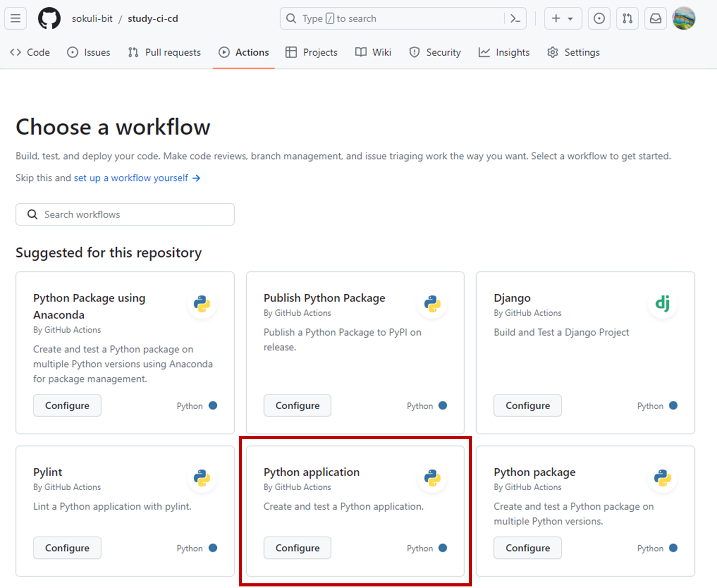Go to GitHub home via Octocat logo

49,18
